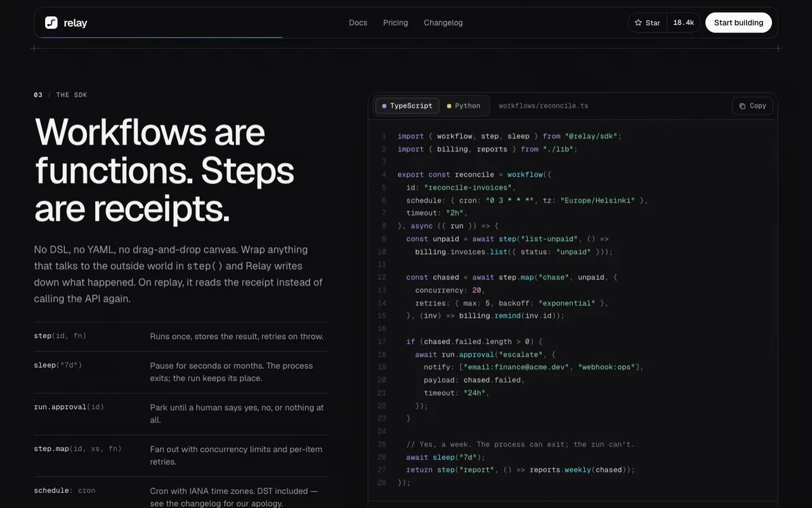
Task: Click the "webhook:ops" string in code
Action: [x=606, y=367]
